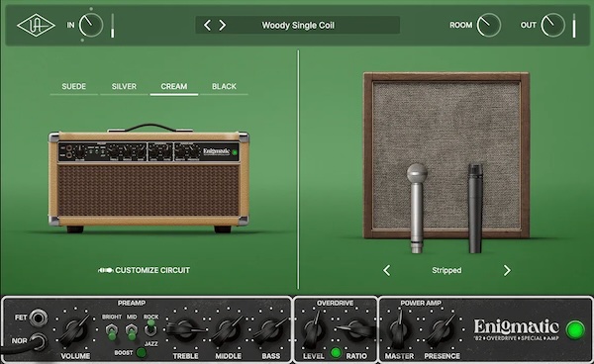Select the CREAM amp finish tab

[x=174, y=87]
